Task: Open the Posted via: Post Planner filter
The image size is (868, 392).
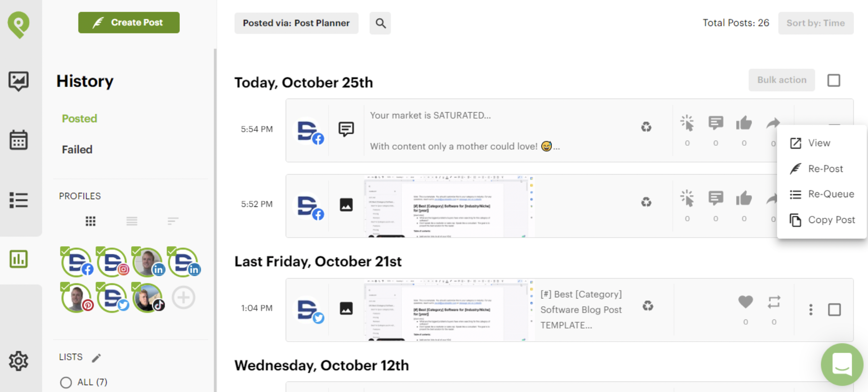Action: tap(296, 23)
